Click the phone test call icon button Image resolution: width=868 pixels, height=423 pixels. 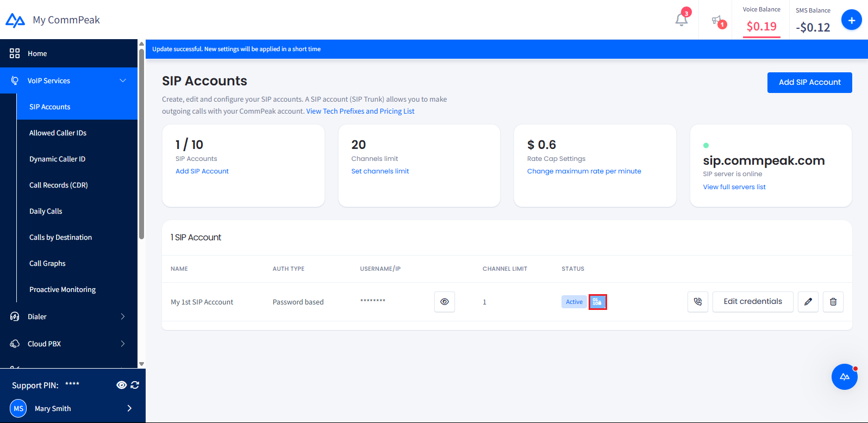[x=698, y=302]
